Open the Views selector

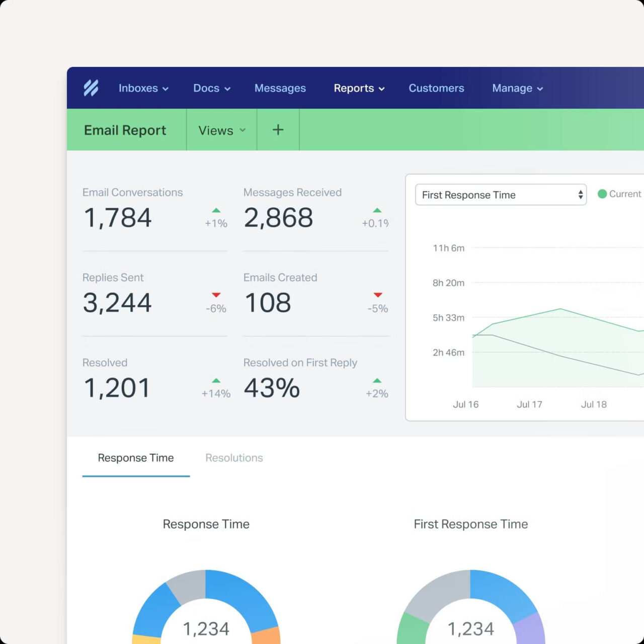click(x=221, y=130)
